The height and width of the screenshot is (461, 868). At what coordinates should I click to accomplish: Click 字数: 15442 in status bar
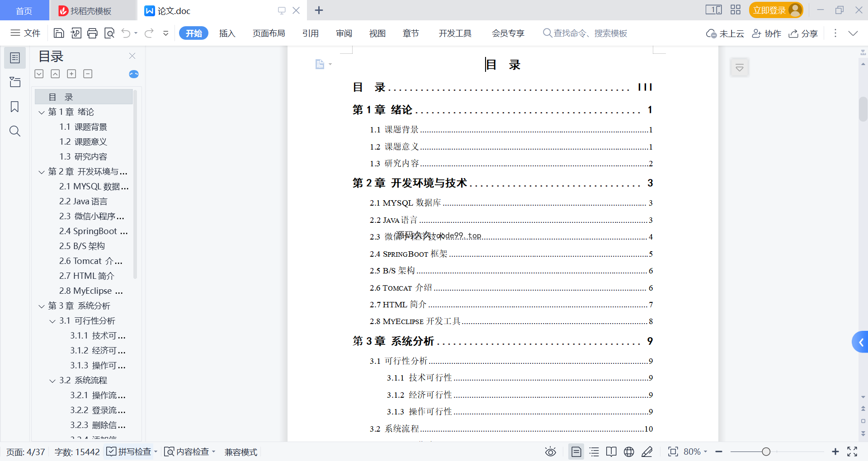click(77, 452)
